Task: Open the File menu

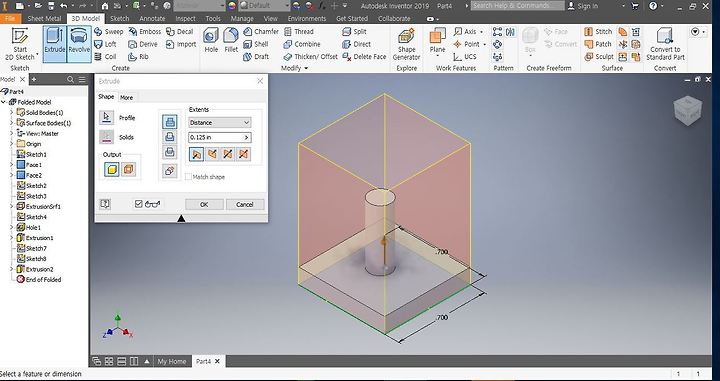Action: pos(10,18)
